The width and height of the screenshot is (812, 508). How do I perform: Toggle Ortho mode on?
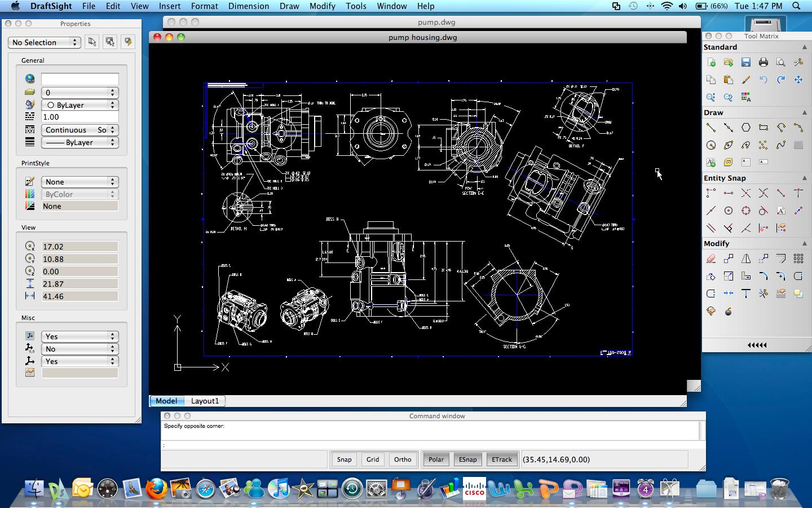[402, 459]
